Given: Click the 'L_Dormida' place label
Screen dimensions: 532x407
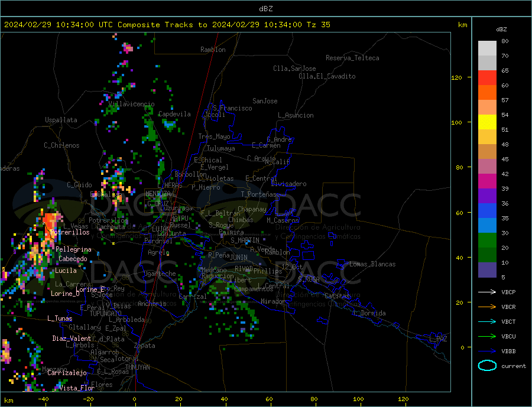Looking at the screenshot, I should pos(369,314).
